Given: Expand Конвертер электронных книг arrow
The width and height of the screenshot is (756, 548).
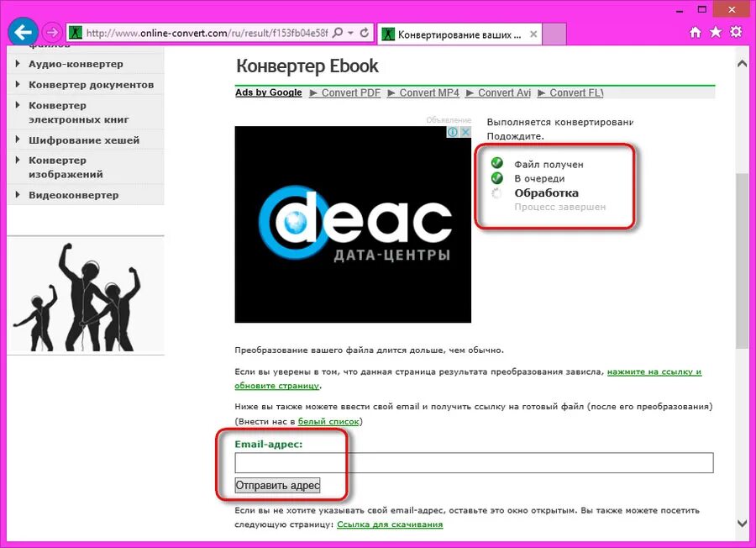Looking at the screenshot, I should (18, 105).
